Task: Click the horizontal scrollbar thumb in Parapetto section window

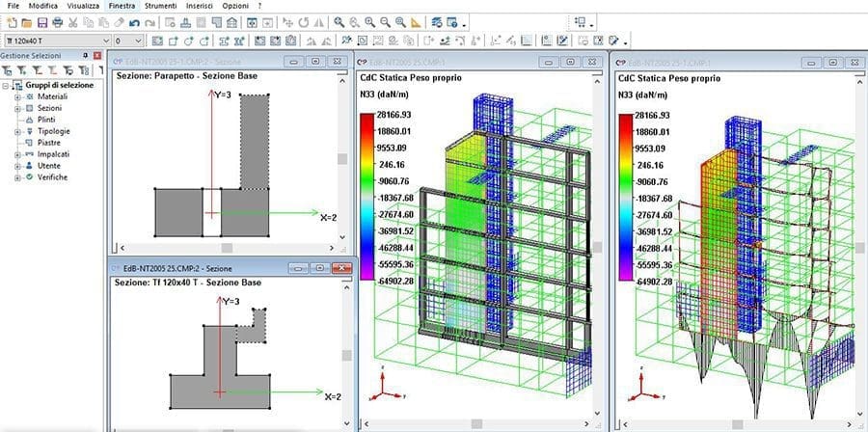Action: click(227, 249)
